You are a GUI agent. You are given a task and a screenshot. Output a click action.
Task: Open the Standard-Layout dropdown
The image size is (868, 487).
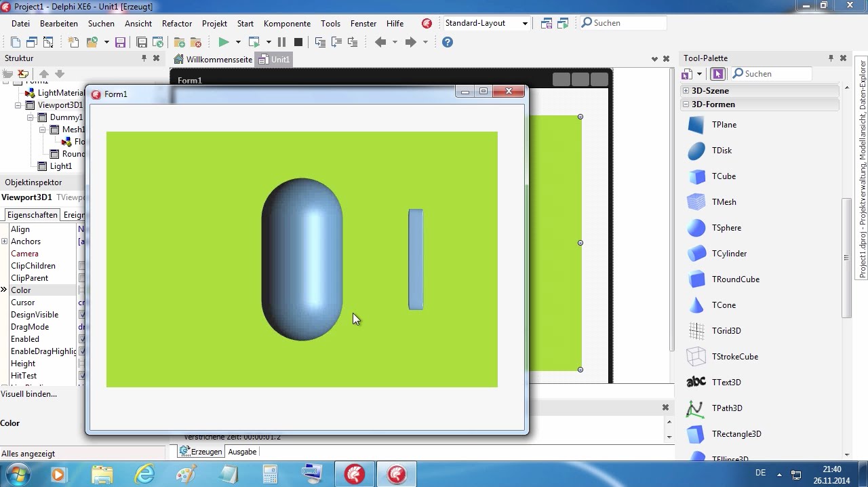point(525,23)
